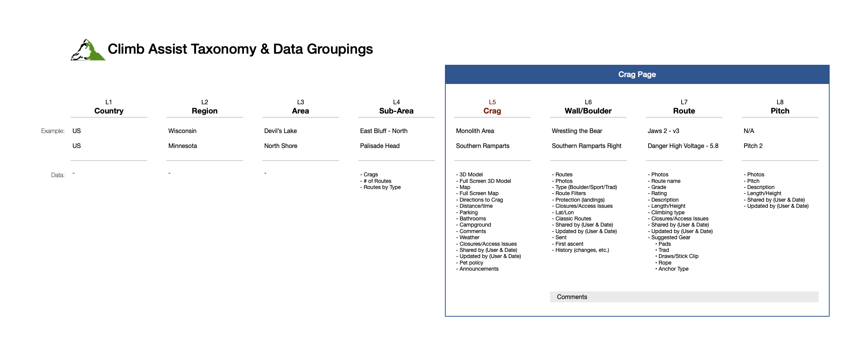Click Palisade Head sub-area example

[x=380, y=146]
